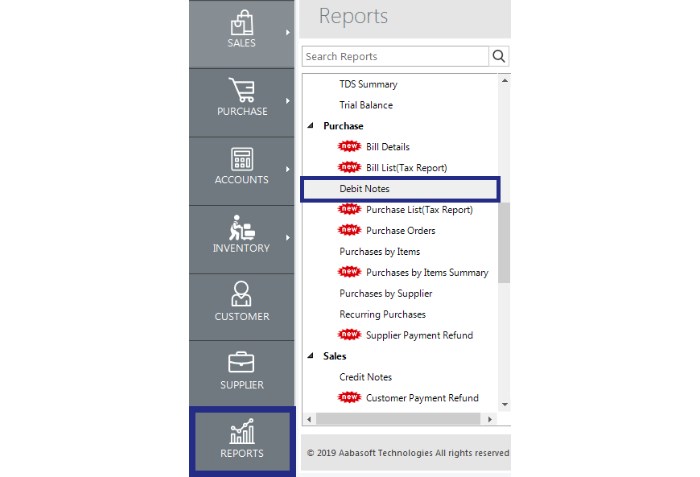Expand the Sales submenu arrow
Viewport: 700px width, 477px height.
coord(288,33)
